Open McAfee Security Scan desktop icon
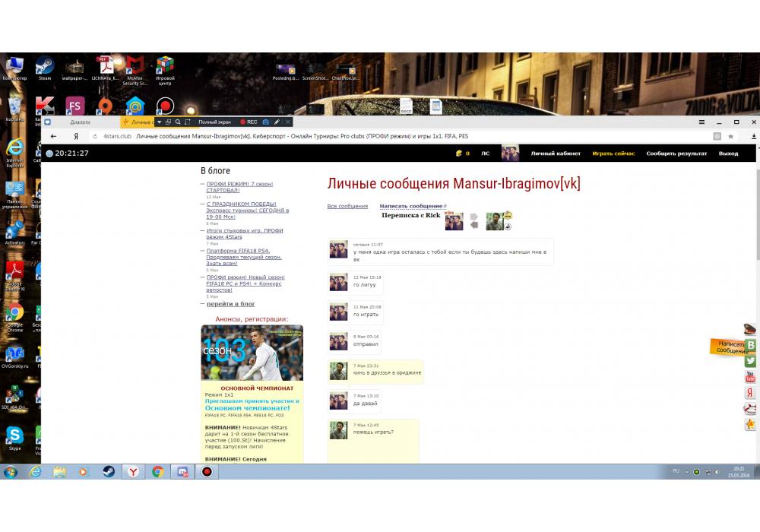 coord(135,70)
